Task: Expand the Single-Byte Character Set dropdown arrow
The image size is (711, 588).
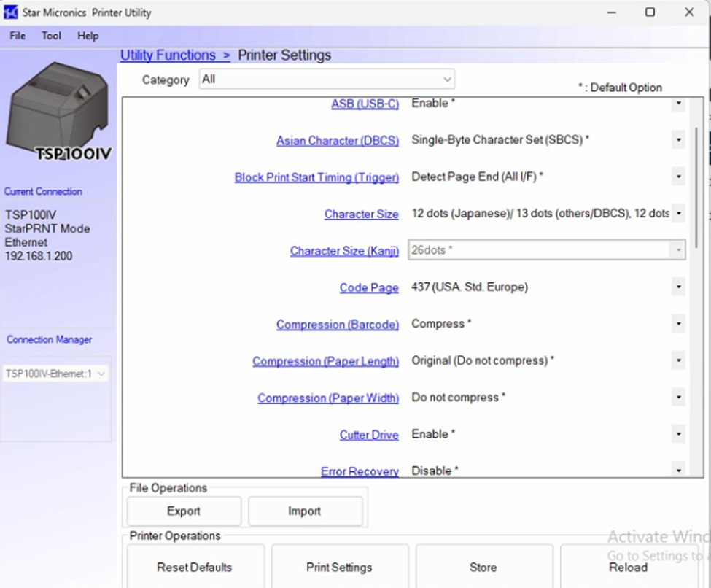Action: point(678,140)
